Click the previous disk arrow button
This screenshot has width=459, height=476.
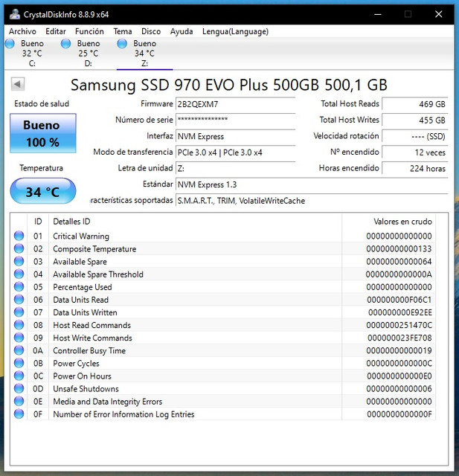click(x=18, y=84)
